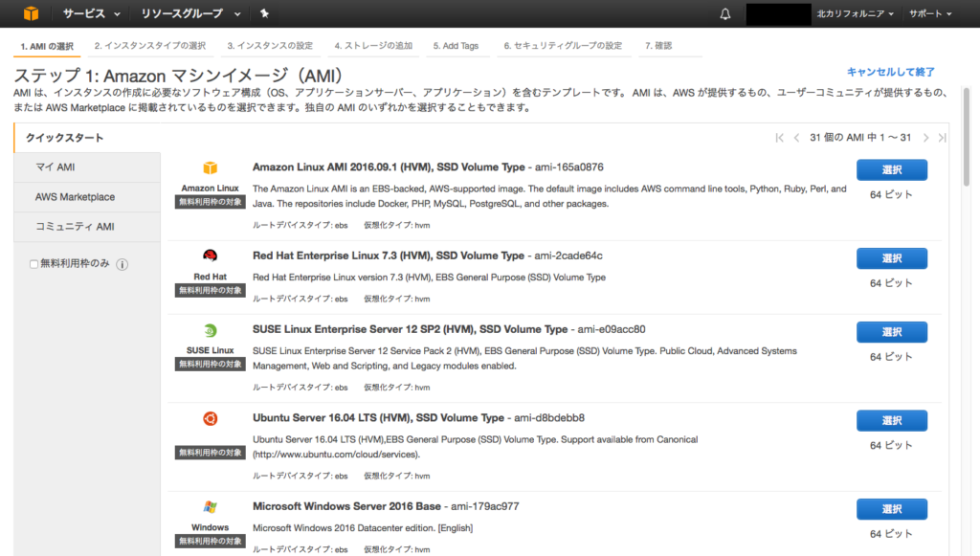Screen dimensions: 980x556
Task: Select the クイックスタート category
Action: click(x=87, y=138)
